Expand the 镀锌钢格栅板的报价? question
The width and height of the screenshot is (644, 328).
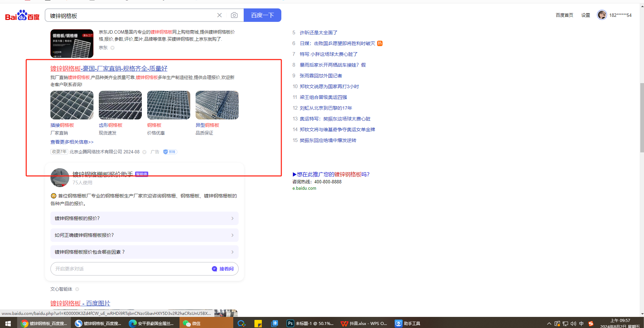(145, 218)
